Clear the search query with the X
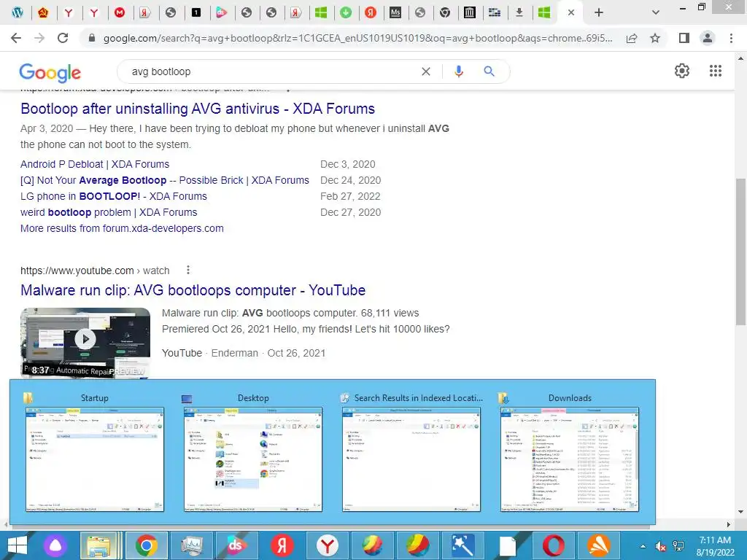Image resolution: width=747 pixels, height=560 pixels. coord(426,71)
